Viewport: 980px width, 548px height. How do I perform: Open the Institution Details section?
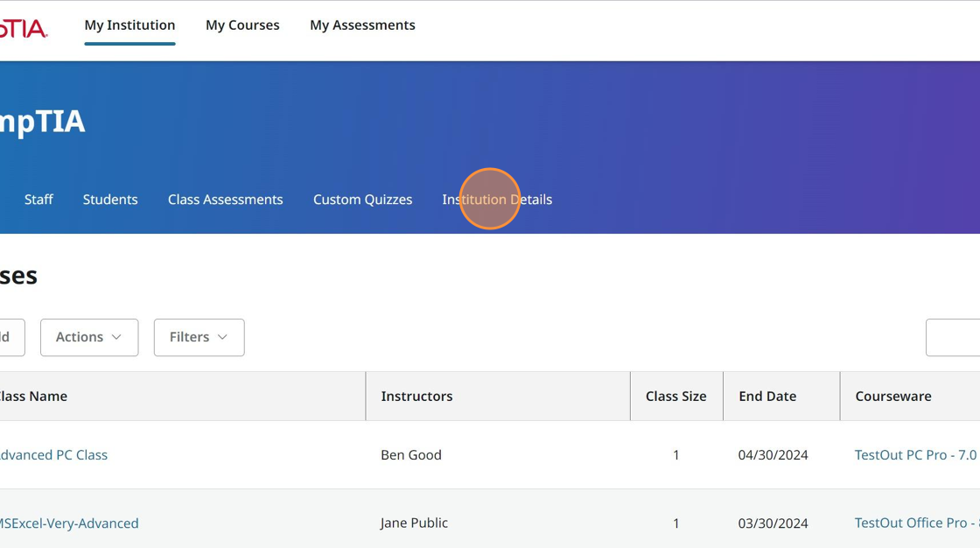click(x=497, y=200)
